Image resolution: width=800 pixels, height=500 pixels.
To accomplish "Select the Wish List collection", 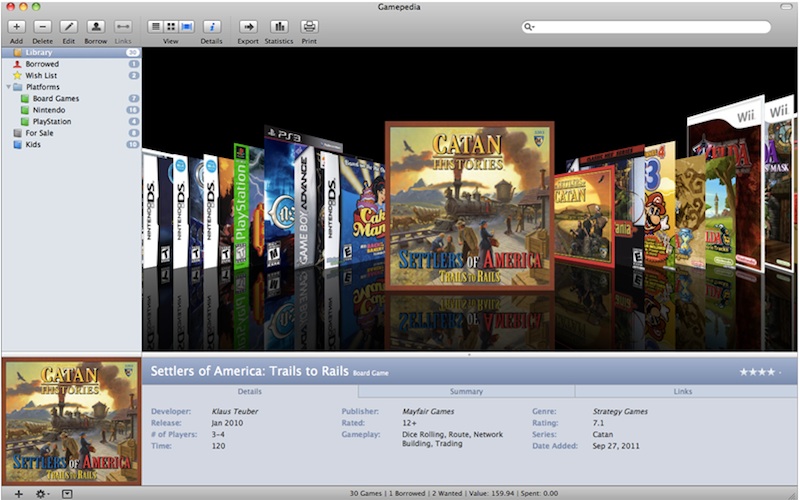I will click(41, 75).
